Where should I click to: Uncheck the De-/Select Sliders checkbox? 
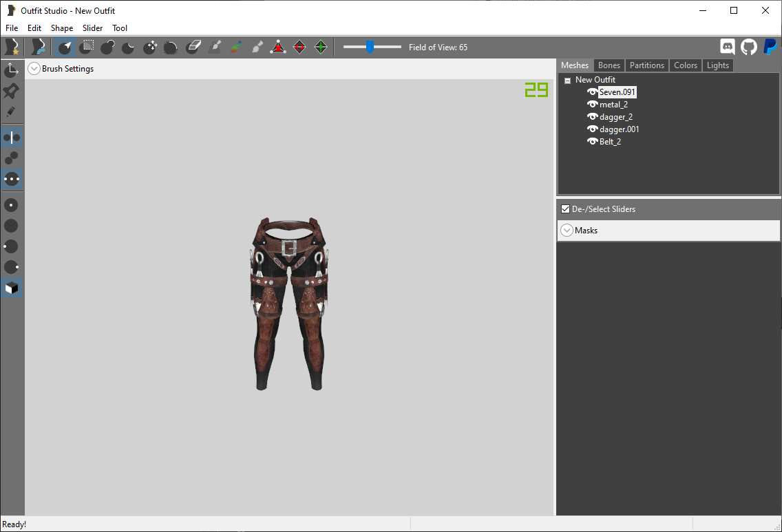[x=566, y=209]
